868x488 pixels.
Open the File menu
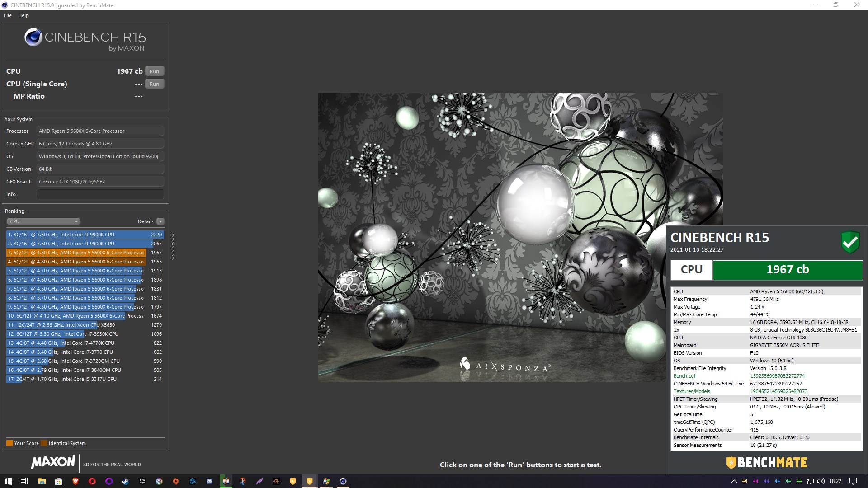pos(8,15)
